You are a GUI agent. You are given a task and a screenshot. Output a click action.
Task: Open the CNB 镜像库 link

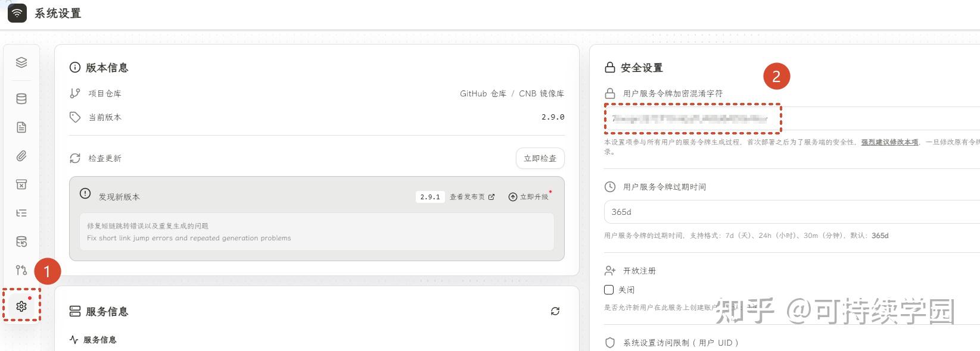tap(542, 93)
